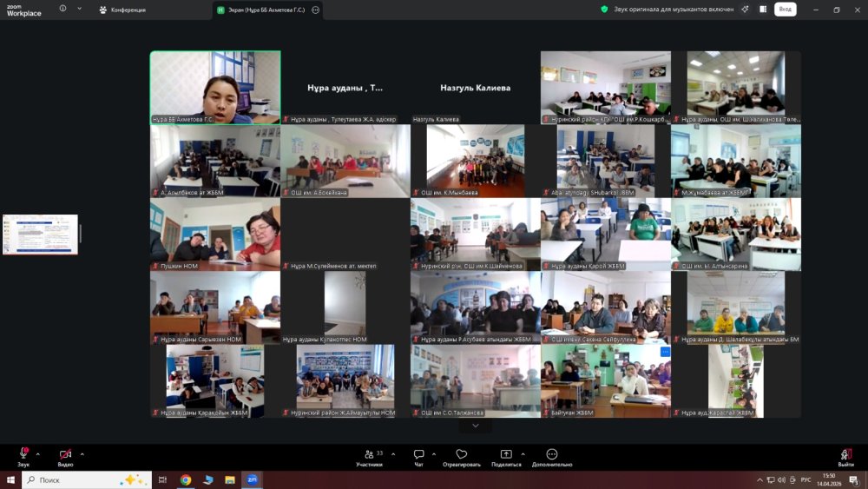868x489 pixels.
Task: Click the Windows search box Поиск
Action: tap(87, 479)
